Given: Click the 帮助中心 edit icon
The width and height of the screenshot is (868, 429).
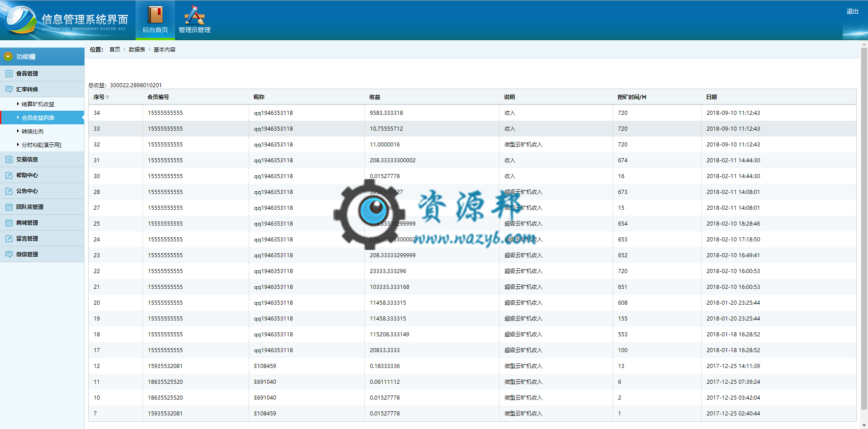Looking at the screenshot, I should 9,175.
